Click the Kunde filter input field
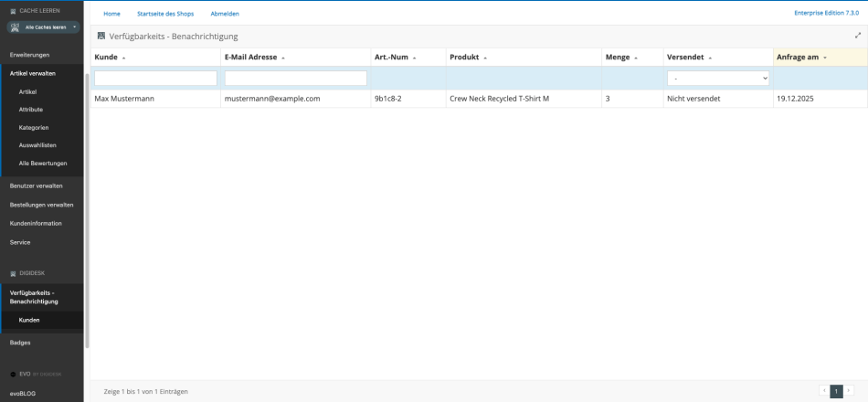 (x=155, y=79)
